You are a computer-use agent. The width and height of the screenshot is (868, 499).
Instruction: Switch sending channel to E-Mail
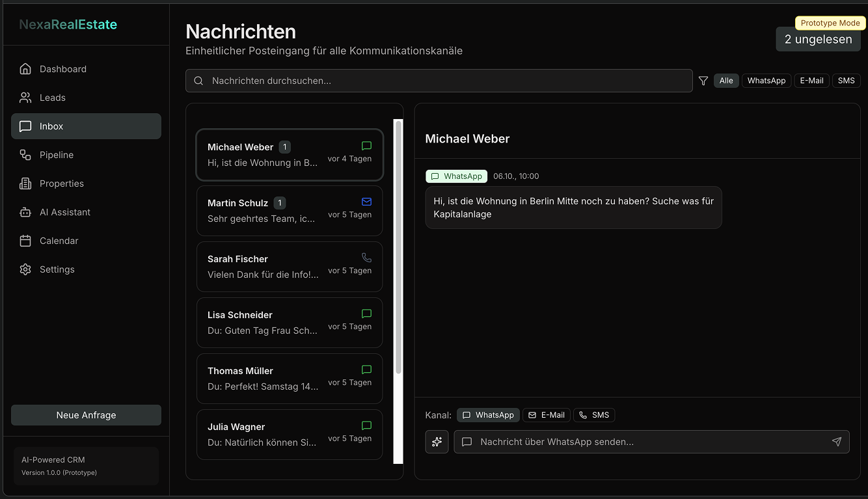[x=546, y=415]
